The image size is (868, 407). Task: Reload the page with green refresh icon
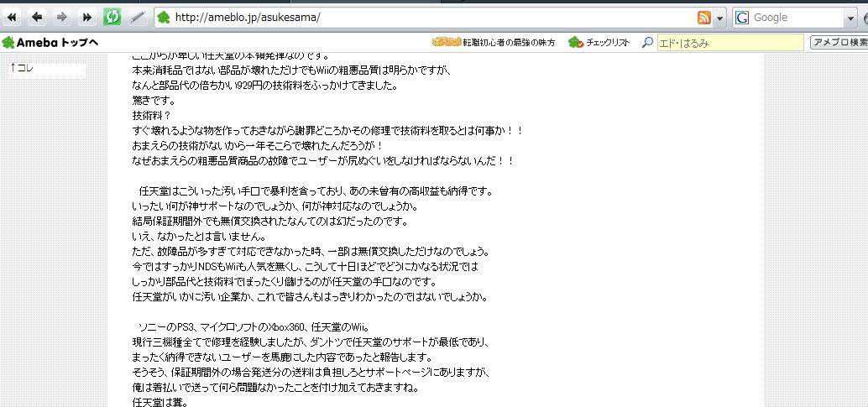click(112, 17)
